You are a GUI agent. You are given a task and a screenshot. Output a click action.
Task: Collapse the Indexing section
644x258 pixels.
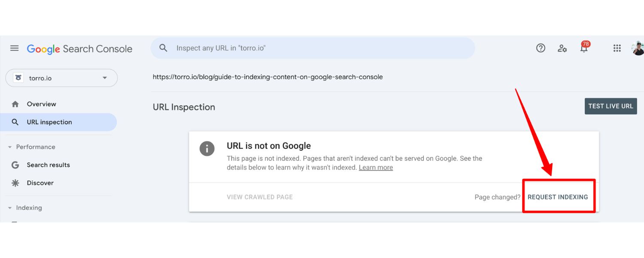10,208
